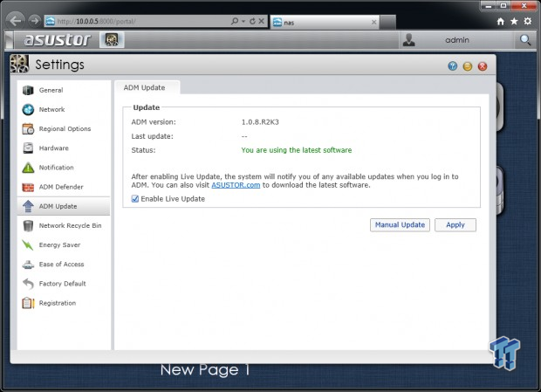Image resolution: width=541 pixels, height=392 pixels.
Task: Click the Settings app icon in ASUSTOR taskbar
Action: click(x=112, y=39)
